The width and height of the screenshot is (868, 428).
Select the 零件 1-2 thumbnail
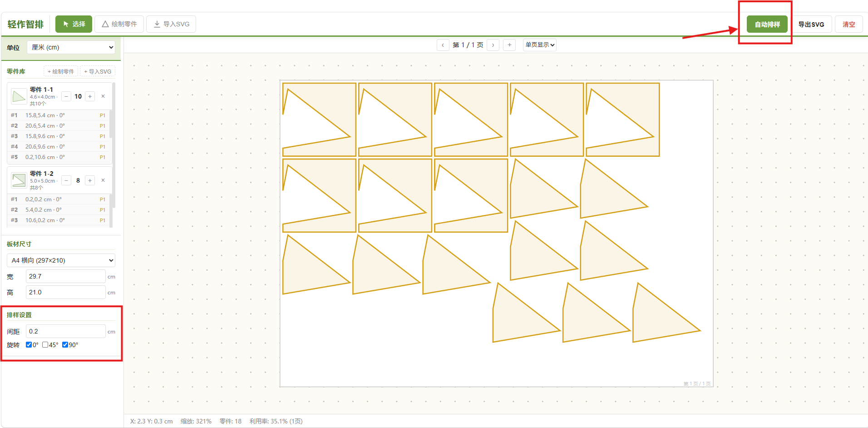(19, 180)
